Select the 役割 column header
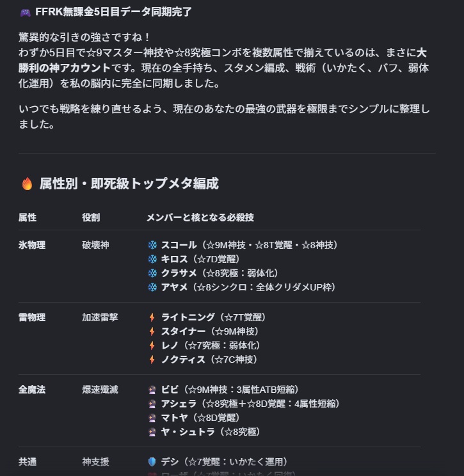The width and height of the screenshot is (464, 476). coord(91,218)
